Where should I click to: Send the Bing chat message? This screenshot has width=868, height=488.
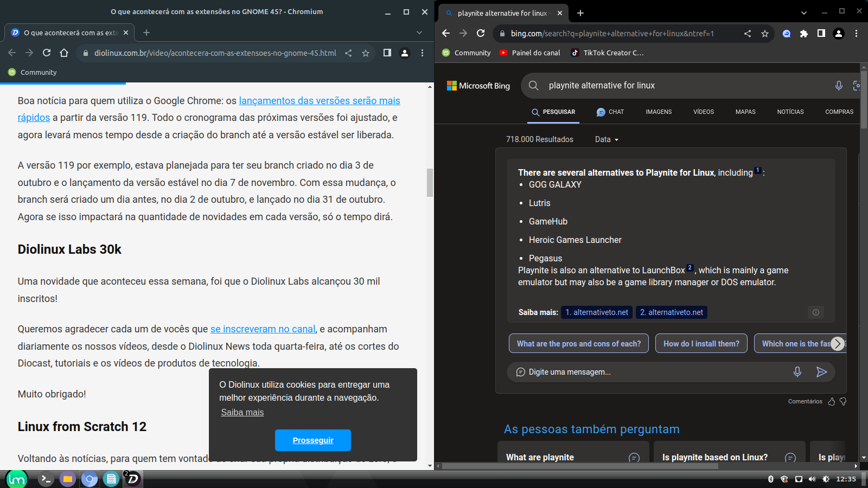point(821,372)
